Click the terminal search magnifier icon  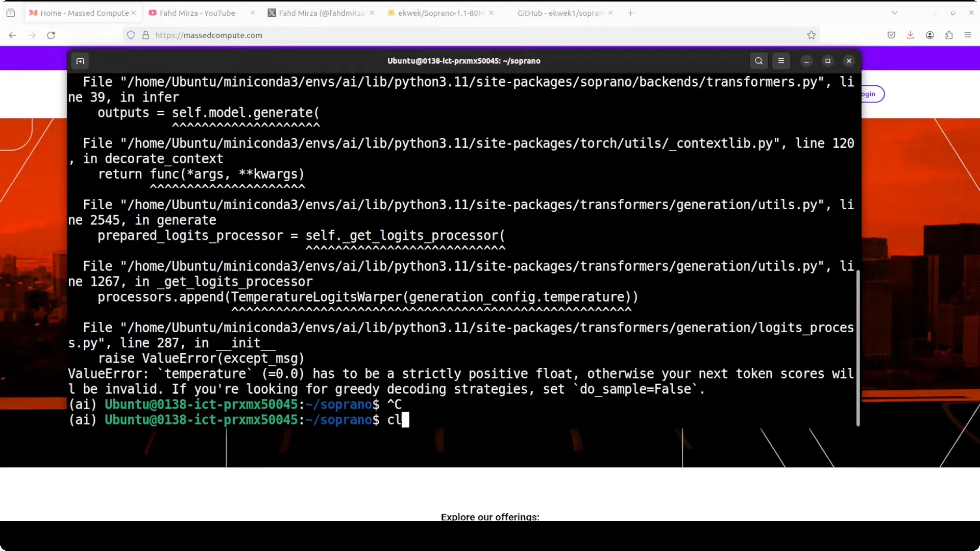click(x=759, y=61)
